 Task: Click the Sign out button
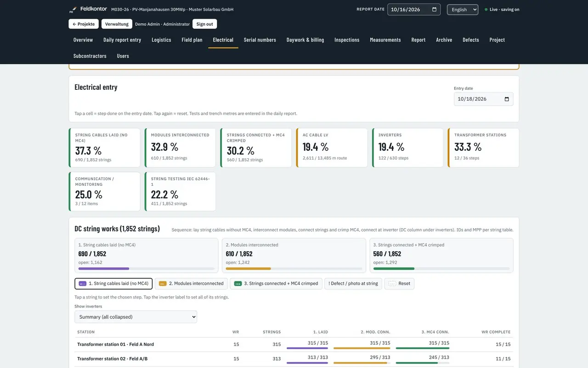coord(205,24)
